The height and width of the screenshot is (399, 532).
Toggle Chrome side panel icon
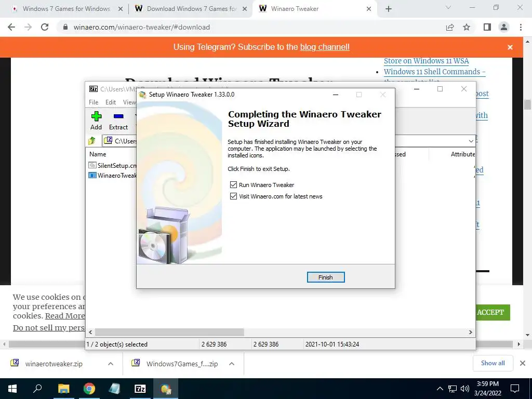tap(487, 27)
